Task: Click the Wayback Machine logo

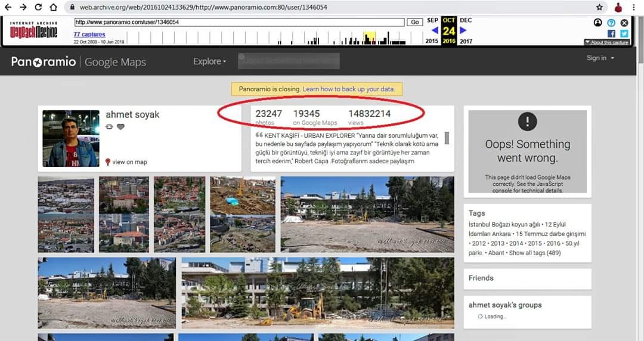Action: coord(33,30)
